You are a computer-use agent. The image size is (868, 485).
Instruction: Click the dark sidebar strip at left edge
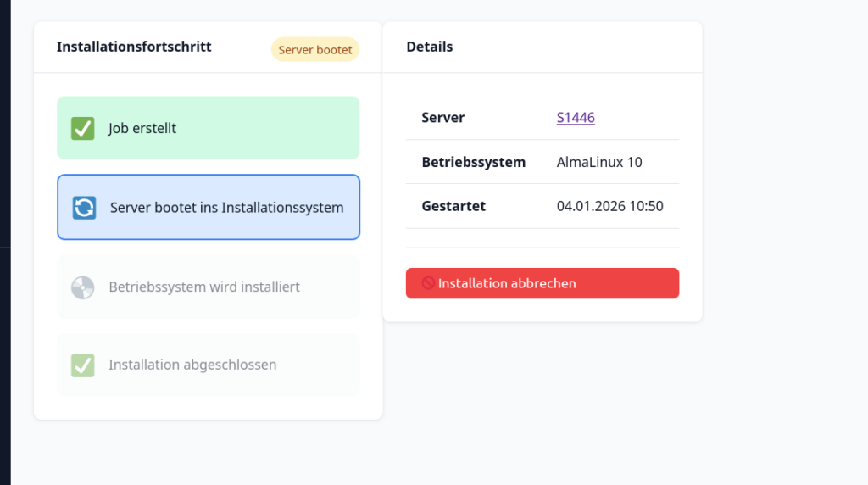(5, 242)
